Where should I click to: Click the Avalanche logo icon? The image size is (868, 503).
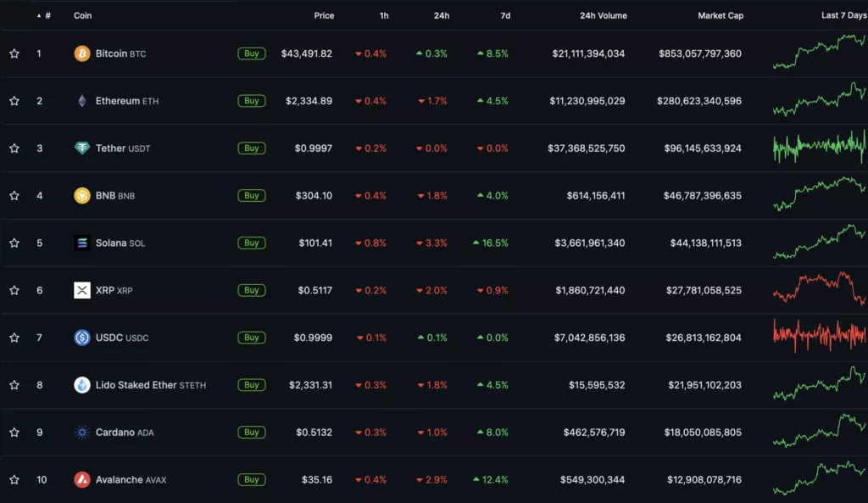[82, 480]
